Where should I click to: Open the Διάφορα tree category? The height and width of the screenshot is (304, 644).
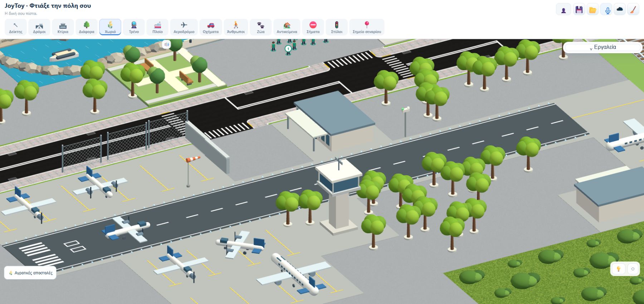point(87,27)
